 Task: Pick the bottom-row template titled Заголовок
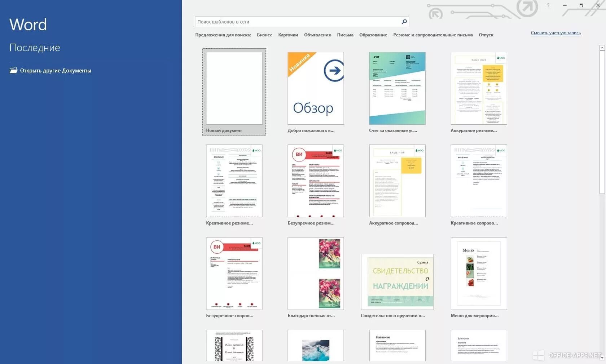pyautogui.click(x=479, y=345)
